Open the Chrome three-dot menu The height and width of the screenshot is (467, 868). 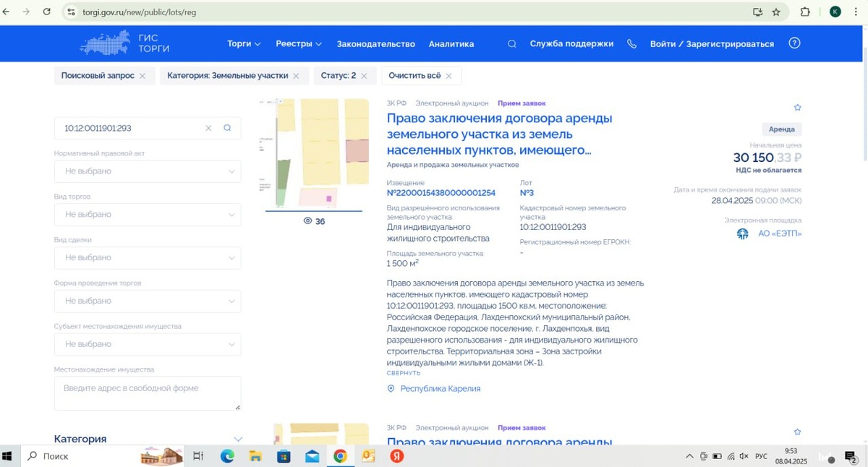856,12
